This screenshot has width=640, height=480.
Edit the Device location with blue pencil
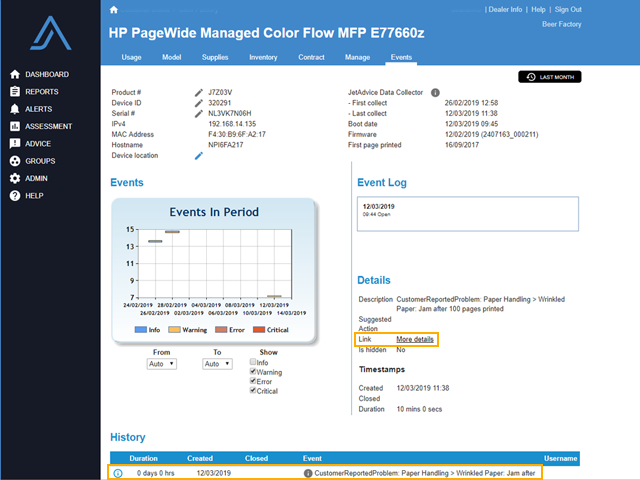pyautogui.click(x=198, y=155)
